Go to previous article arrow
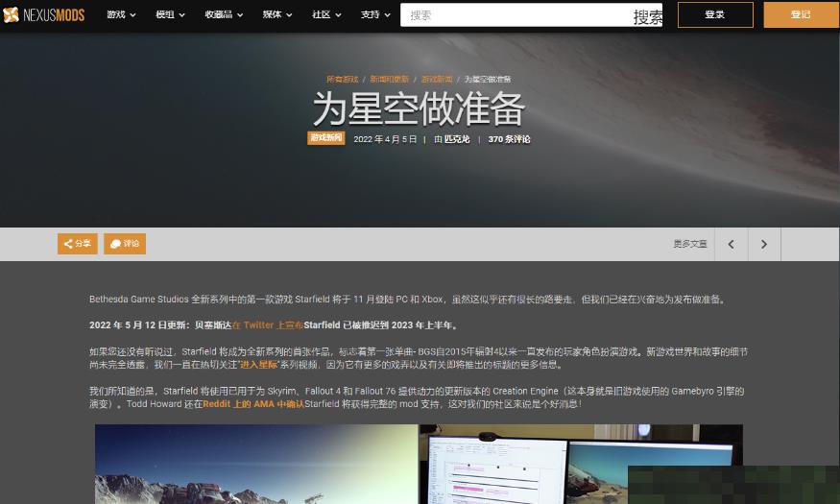This screenshot has height=504, width=840. click(x=732, y=244)
